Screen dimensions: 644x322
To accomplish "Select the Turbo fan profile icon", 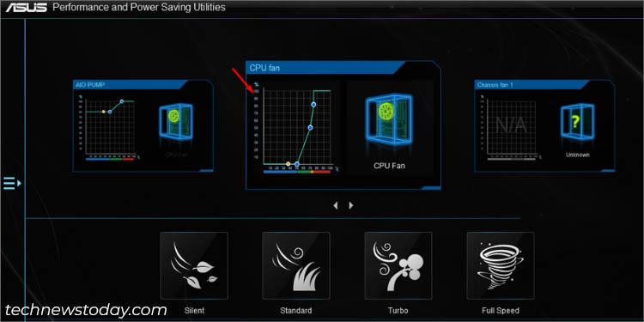I will [398, 265].
